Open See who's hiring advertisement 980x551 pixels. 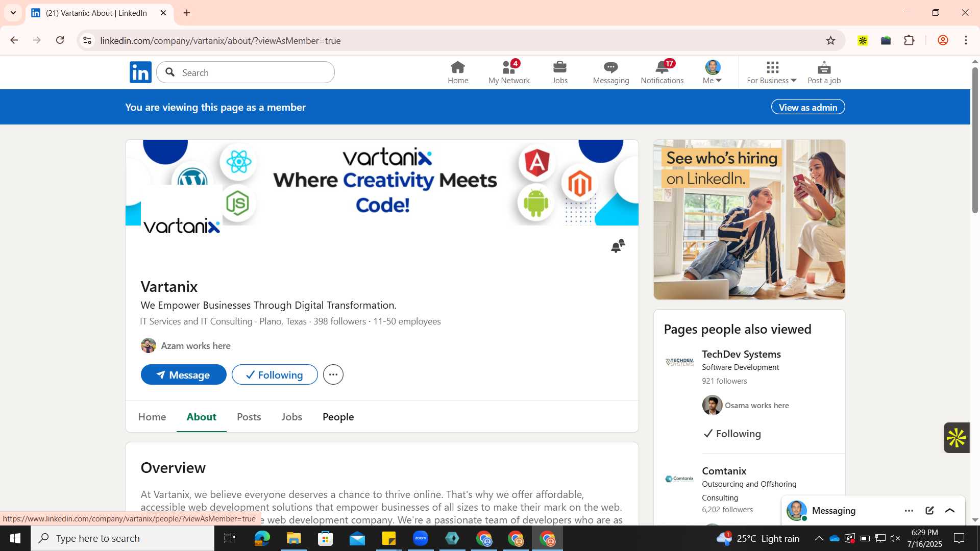749,219
